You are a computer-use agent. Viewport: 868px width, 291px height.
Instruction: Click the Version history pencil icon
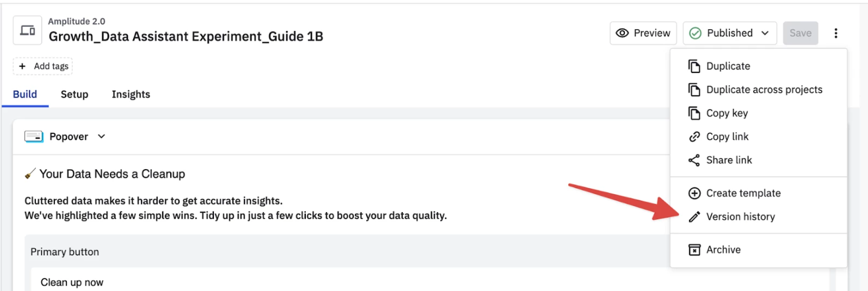point(694,217)
